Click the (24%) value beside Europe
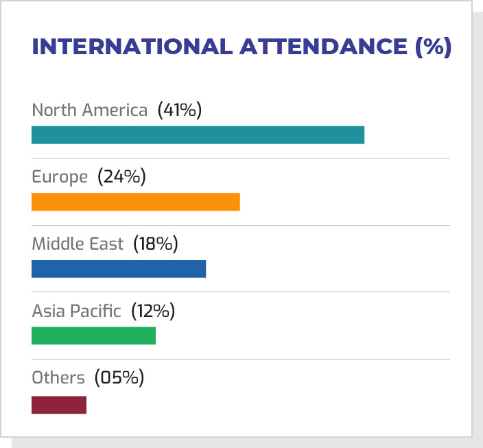Viewport: 483px width, 448px height. pos(121,177)
